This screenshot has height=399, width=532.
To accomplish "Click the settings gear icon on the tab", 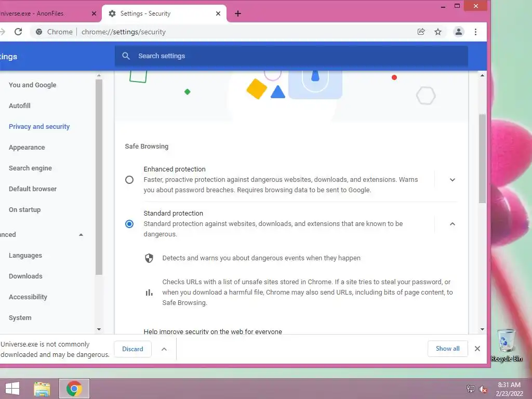I will click(x=112, y=14).
